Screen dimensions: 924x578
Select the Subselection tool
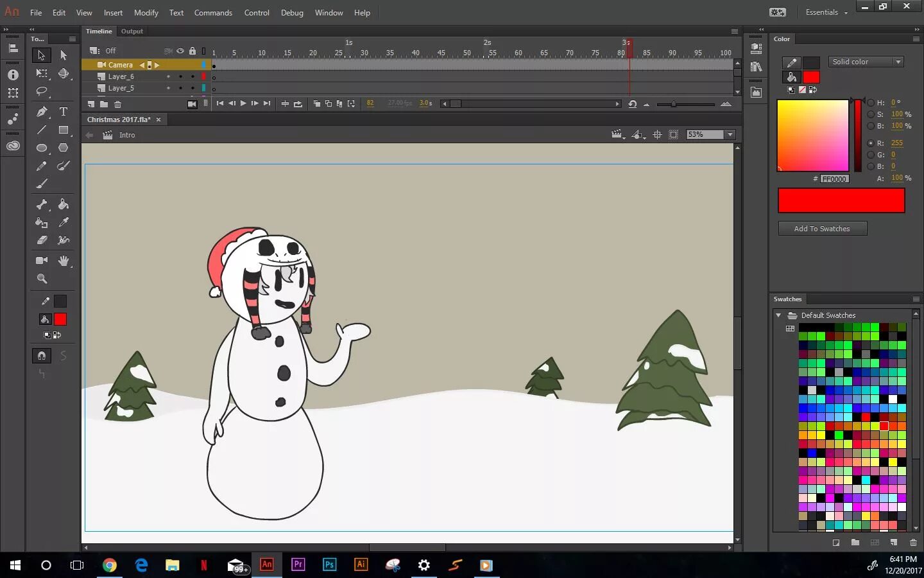click(64, 55)
